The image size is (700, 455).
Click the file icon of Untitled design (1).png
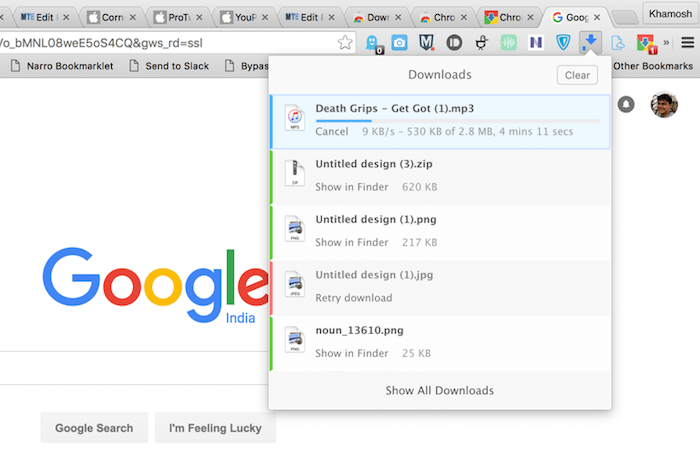(x=295, y=229)
